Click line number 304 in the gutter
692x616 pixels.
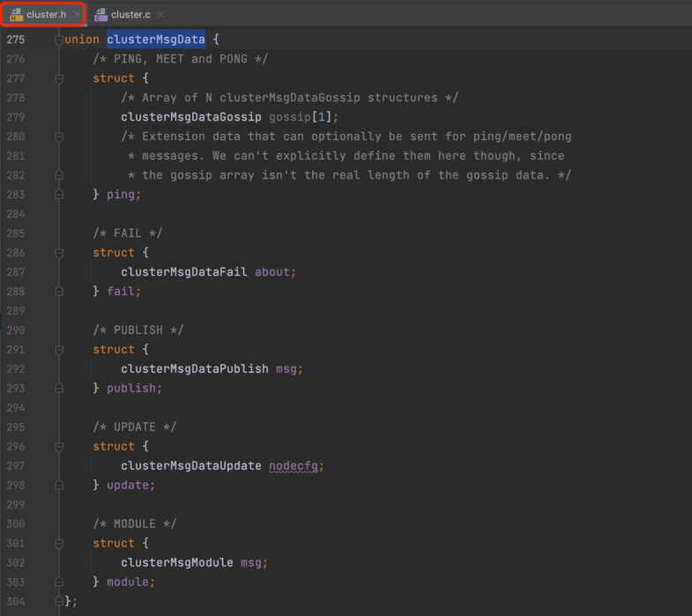tap(16, 601)
